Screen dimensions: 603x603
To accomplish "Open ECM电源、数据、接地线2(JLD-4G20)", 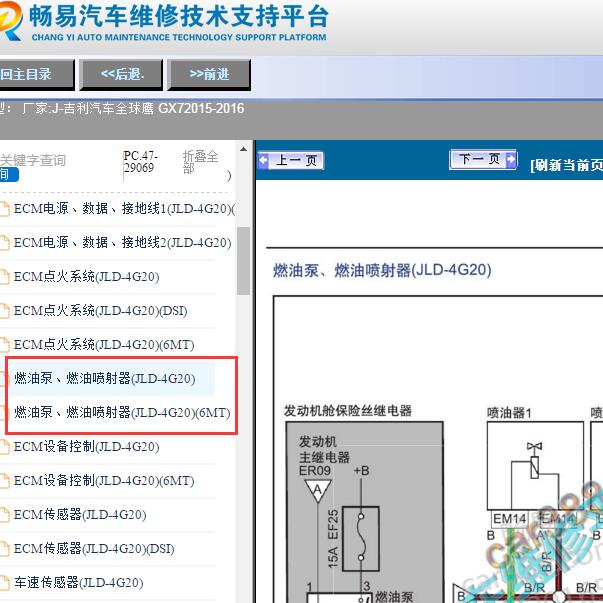I will pos(122,243).
